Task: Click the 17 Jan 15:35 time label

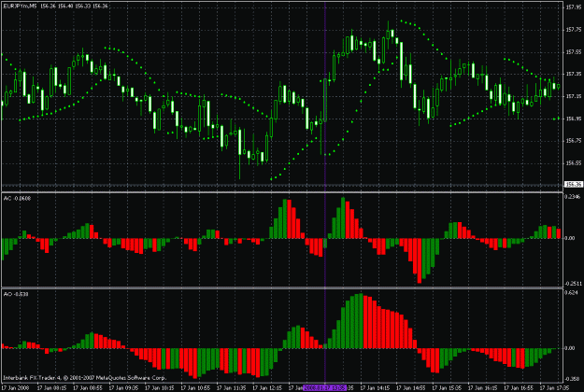Action: click(x=447, y=388)
